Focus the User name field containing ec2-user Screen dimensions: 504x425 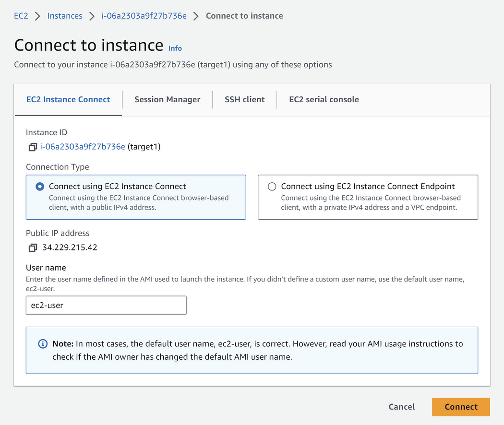[x=106, y=305]
